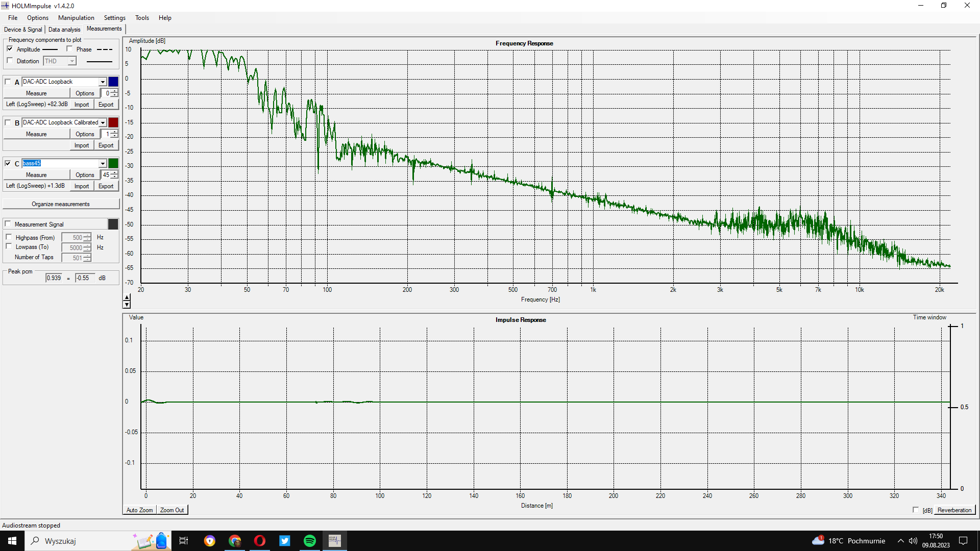980x551 pixels.
Task: Click the volume speaker tray icon
Action: pyautogui.click(x=913, y=541)
